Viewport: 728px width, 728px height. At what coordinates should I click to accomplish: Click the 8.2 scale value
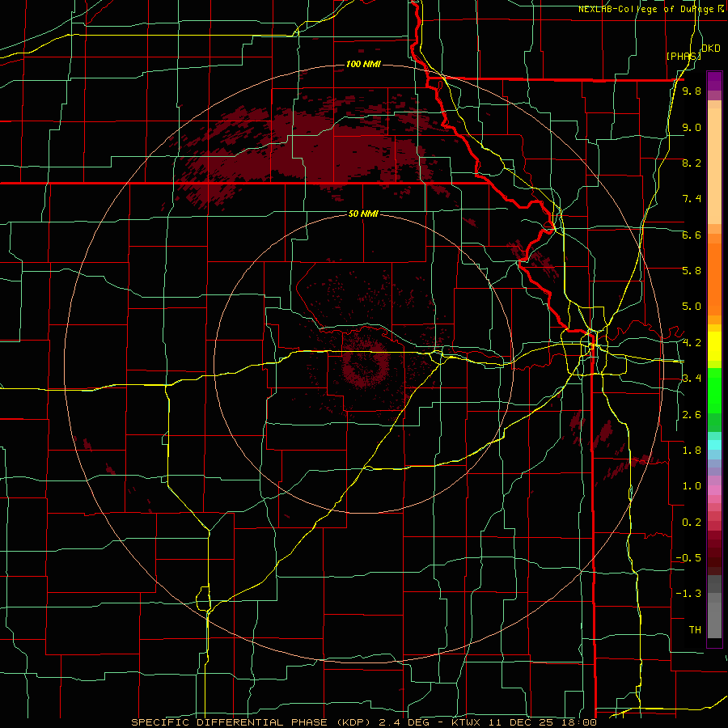pyautogui.click(x=692, y=163)
